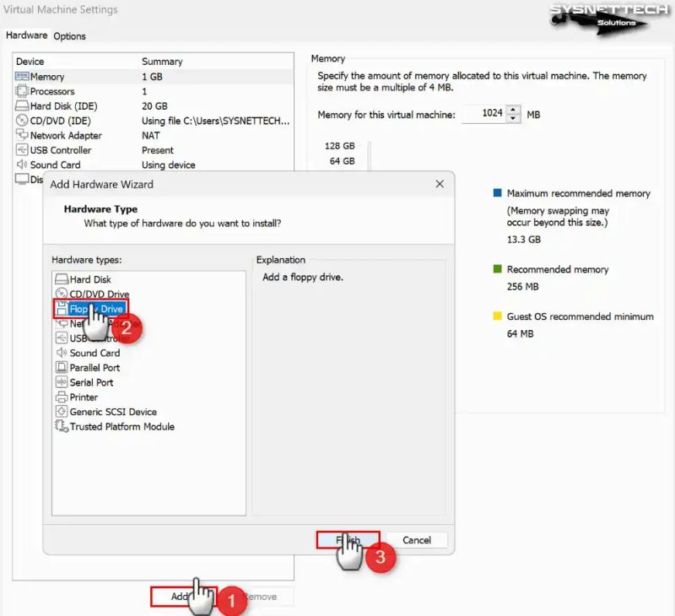
Task: Click the Hard Disk icon in Hardware types
Action: [62, 279]
